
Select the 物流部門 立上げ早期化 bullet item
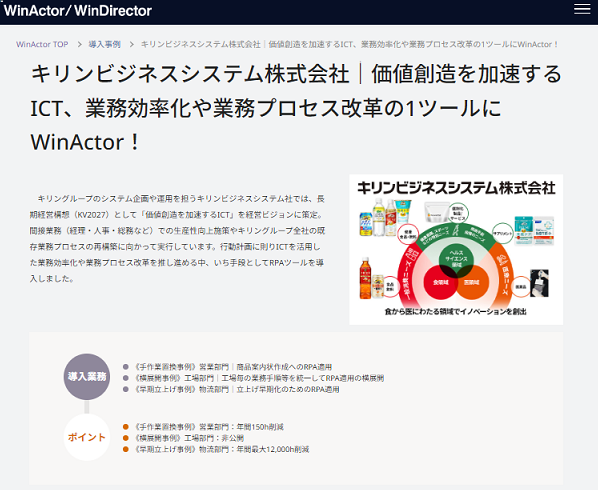pos(231,389)
